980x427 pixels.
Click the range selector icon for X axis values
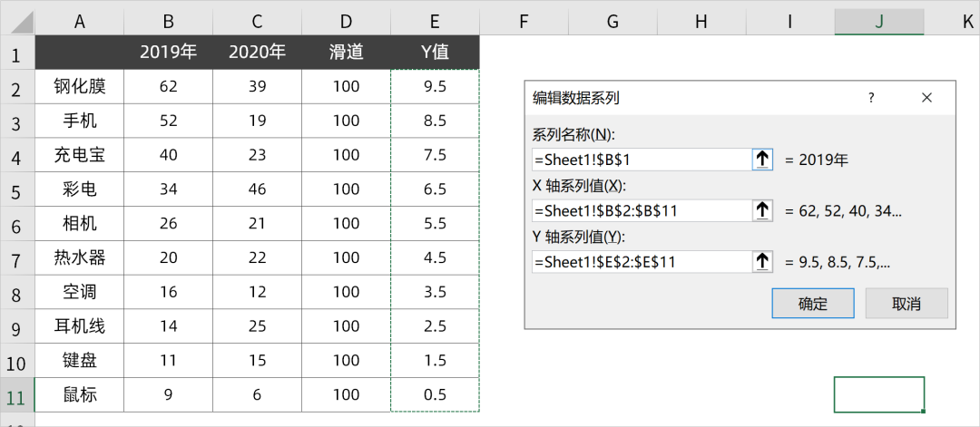(x=762, y=211)
